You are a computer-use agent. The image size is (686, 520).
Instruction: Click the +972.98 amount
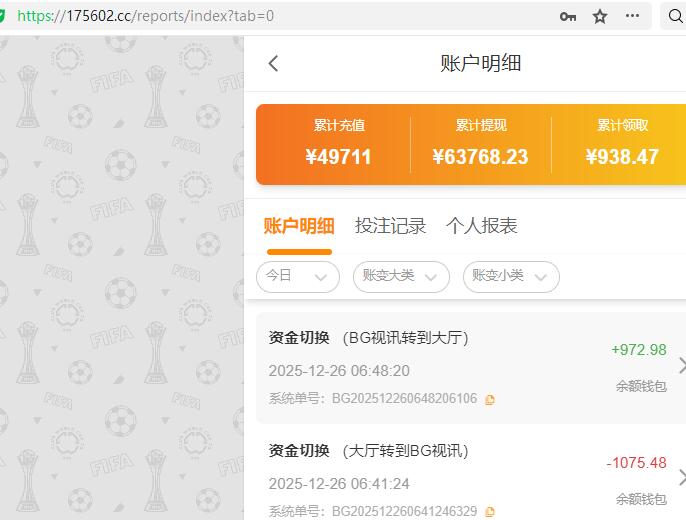[639, 350]
